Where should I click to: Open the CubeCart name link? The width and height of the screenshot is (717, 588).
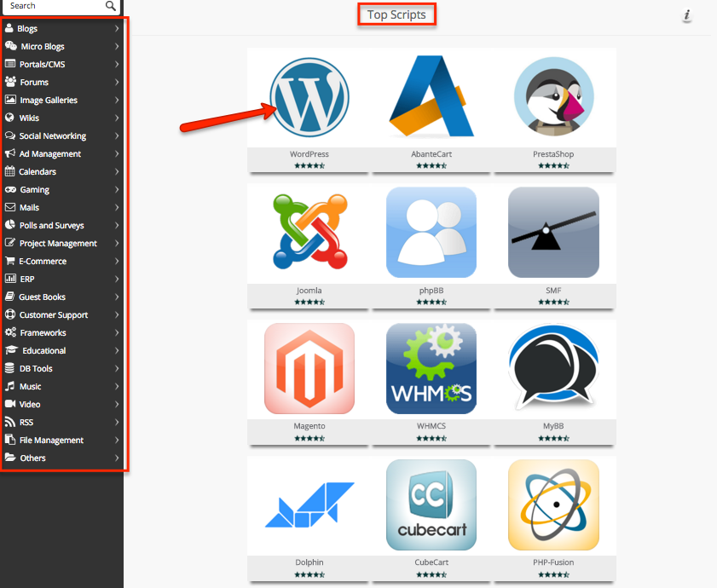431,562
